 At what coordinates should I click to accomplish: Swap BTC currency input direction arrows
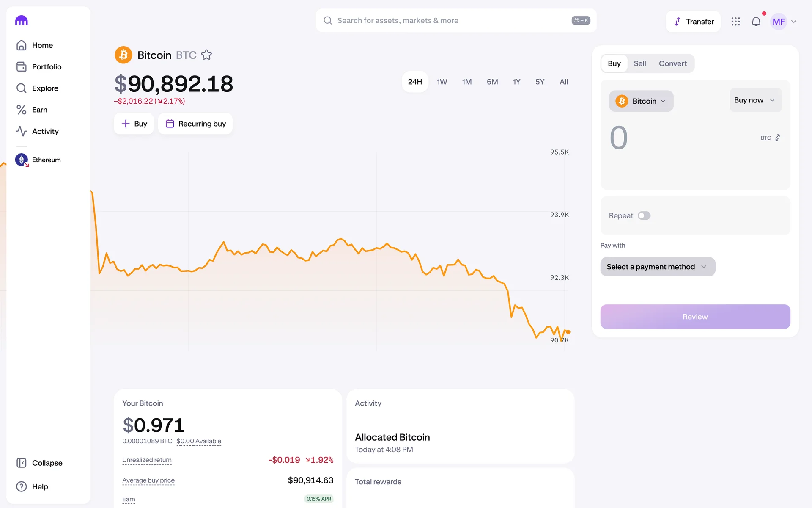777,138
